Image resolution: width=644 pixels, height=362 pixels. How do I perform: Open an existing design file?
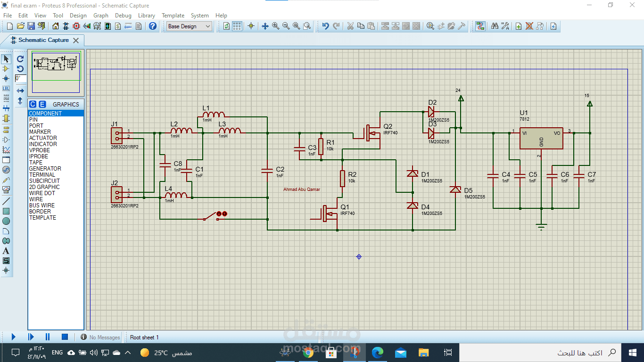click(20, 26)
